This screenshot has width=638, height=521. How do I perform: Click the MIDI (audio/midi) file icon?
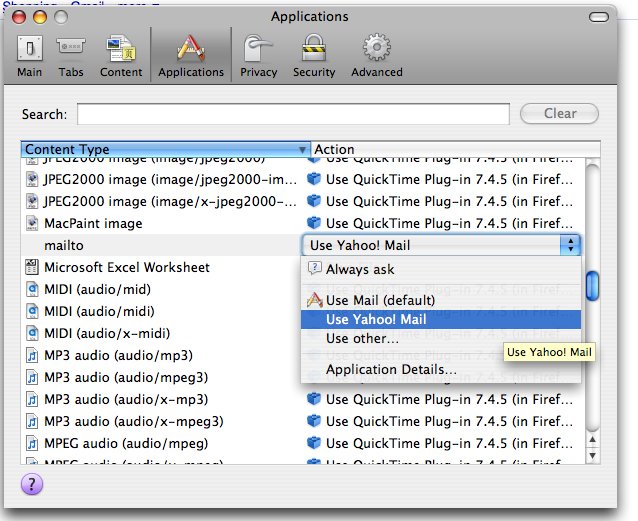pyautogui.click(x=32, y=311)
